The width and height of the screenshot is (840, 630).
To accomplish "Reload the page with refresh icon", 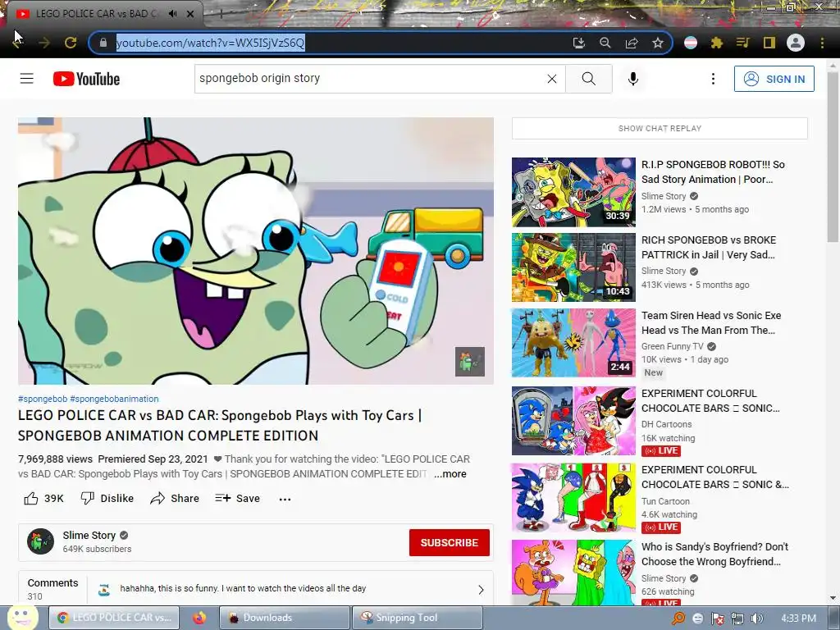I will (71, 43).
